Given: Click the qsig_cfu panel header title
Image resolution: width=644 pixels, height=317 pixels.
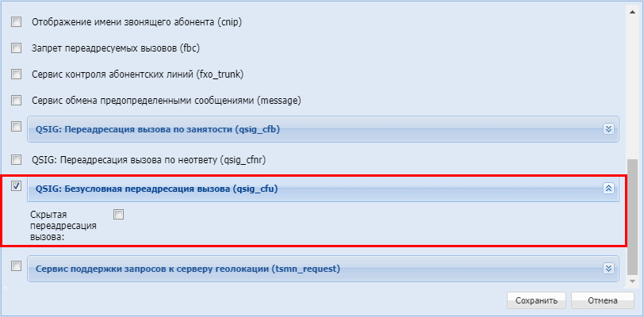Looking at the screenshot, I should click(156, 189).
